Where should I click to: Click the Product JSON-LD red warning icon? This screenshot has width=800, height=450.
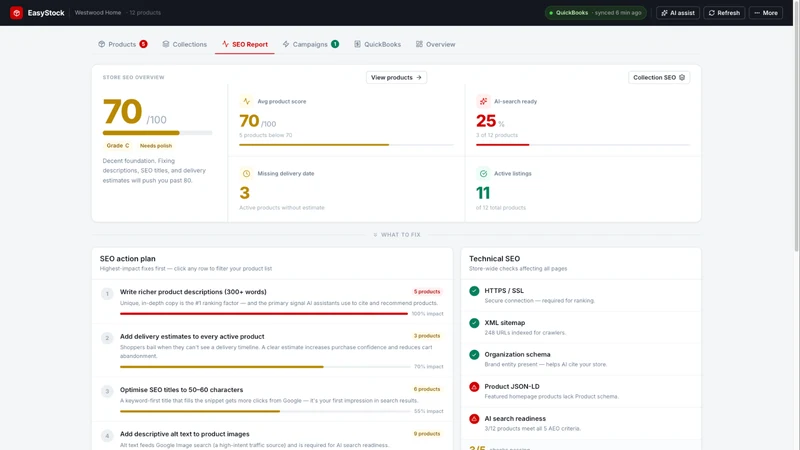coord(474,387)
